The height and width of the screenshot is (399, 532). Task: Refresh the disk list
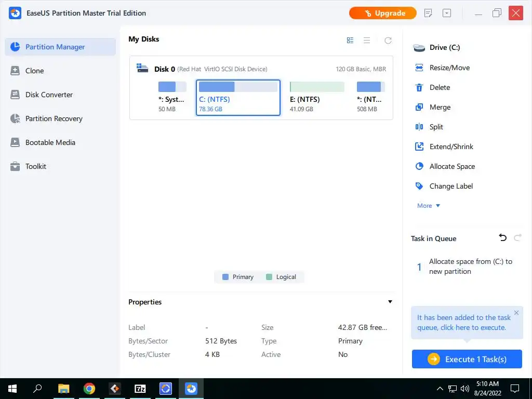tap(388, 41)
